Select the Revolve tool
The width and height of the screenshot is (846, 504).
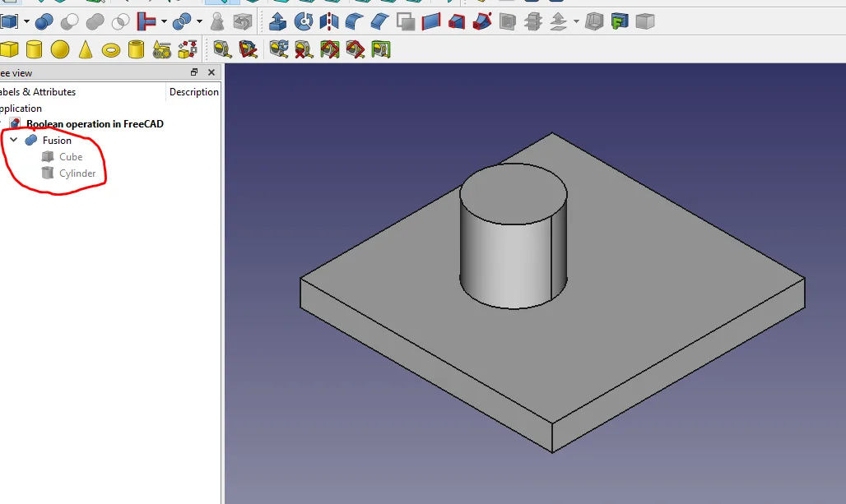pos(304,21)
